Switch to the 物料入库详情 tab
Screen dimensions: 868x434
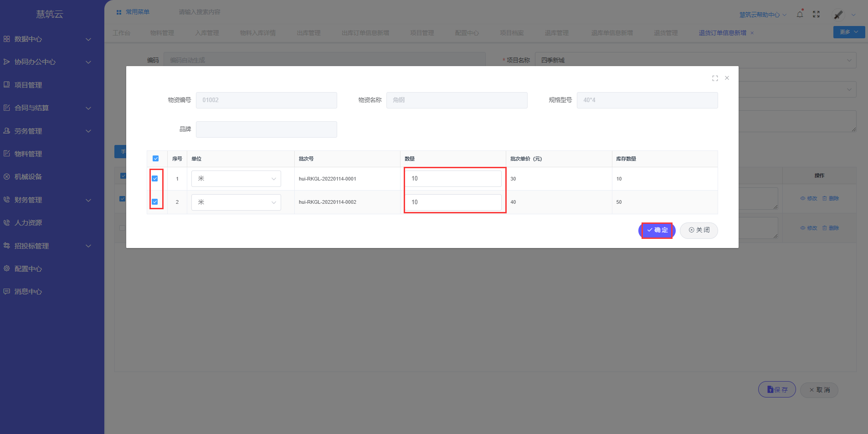[258, 33]
